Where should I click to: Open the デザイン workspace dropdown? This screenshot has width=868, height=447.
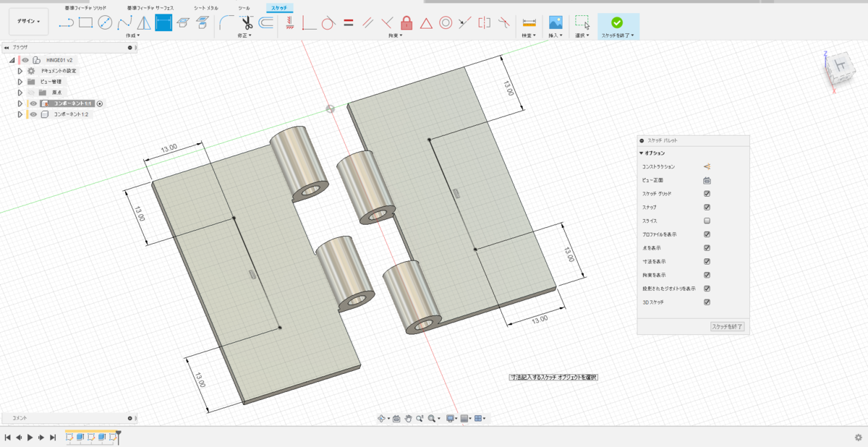29,22
